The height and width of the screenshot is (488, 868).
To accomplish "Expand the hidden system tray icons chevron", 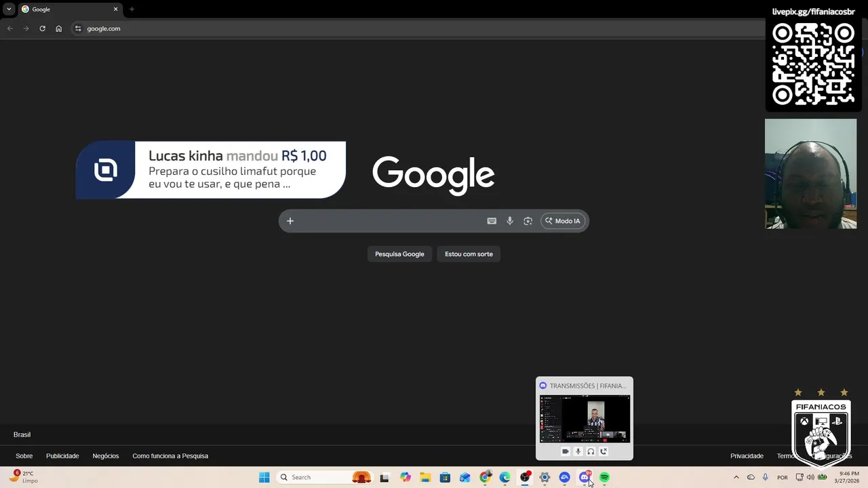I will click(x=736, y=477).
